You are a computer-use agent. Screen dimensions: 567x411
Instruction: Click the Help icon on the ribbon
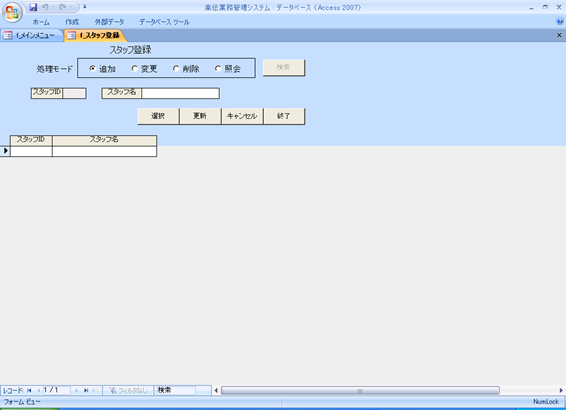[x=559, y=22]
